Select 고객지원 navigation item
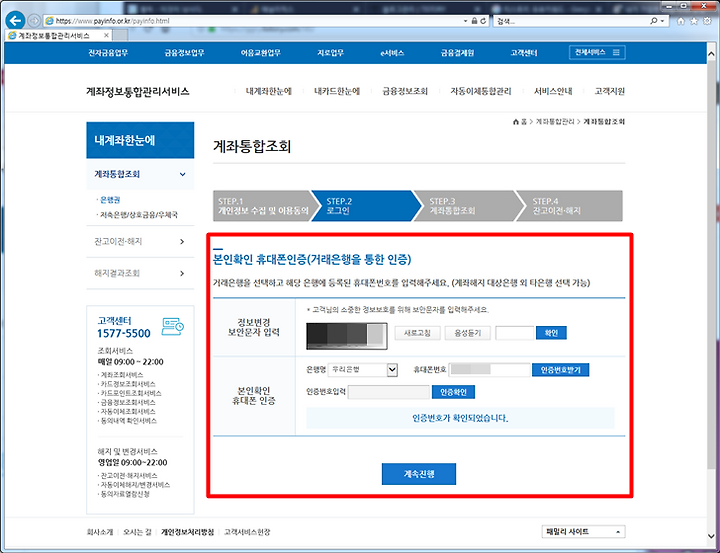Viewport: 720px width, 553px height. pyautogui.click(x=609, y=91)
